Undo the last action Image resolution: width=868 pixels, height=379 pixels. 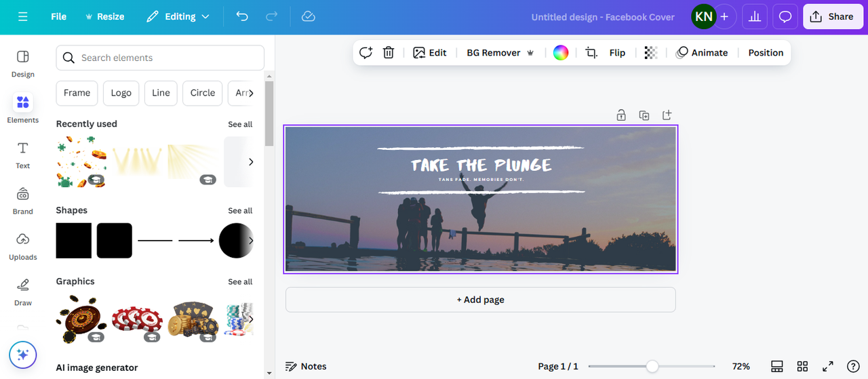(242, 16)
